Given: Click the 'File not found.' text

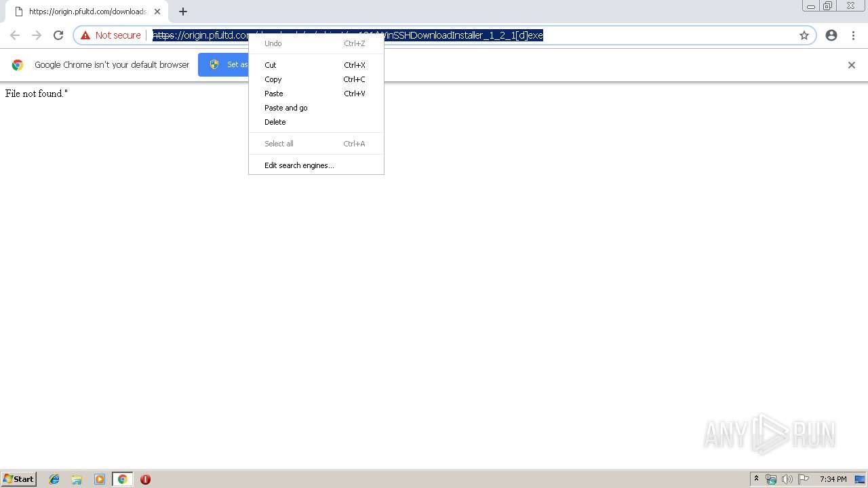Looking at the screenshot, I should pyautogui.click(x=37, y=94).
